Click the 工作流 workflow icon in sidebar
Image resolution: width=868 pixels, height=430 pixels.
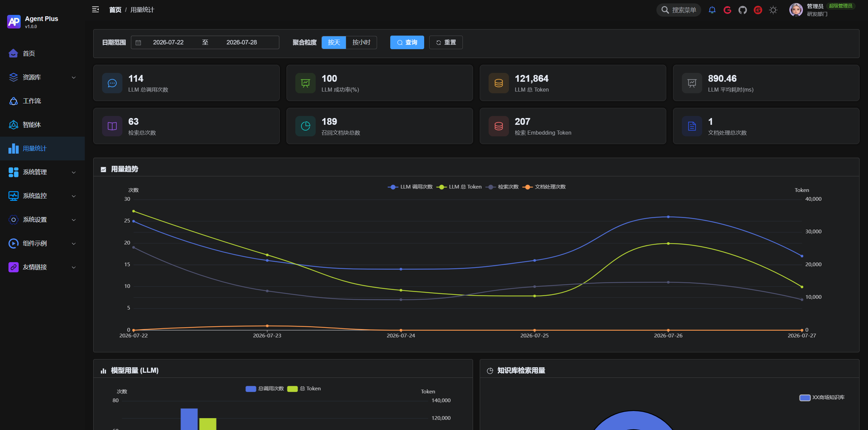point(13,101)
